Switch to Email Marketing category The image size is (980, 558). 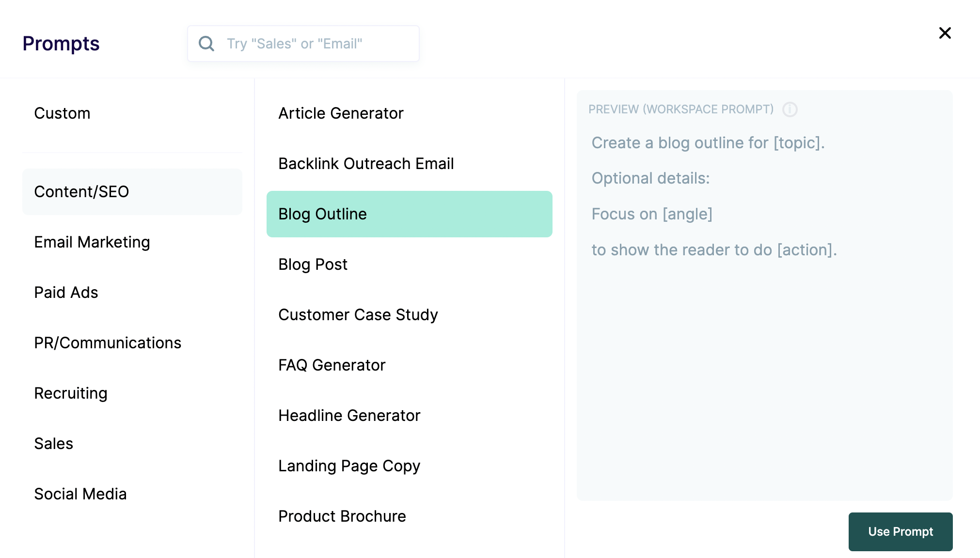pyautogui.click(x=92, y=242)
